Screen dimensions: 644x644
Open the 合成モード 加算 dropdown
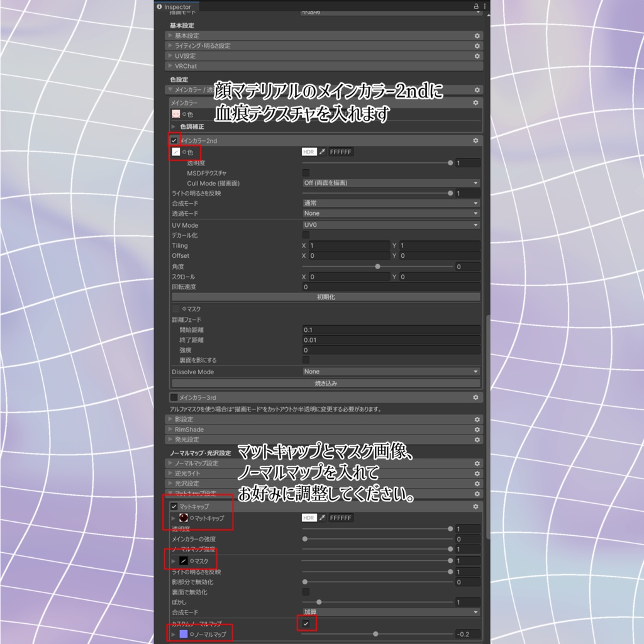(391, 612)
